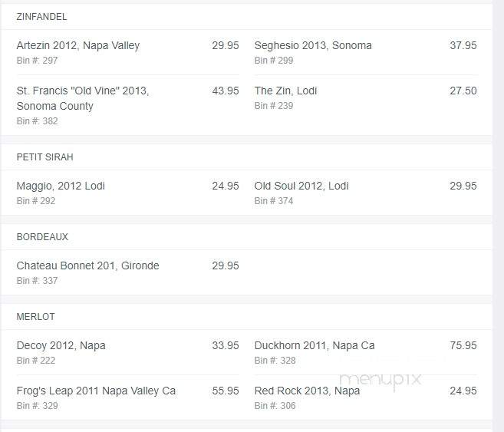Click the MERLOT section heading

point(36,317)
